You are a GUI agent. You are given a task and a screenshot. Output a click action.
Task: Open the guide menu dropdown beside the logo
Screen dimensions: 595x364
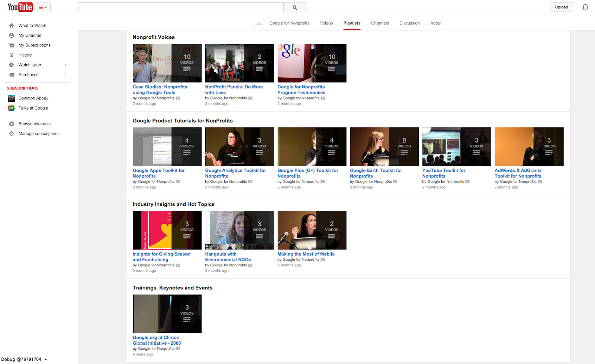coord(42,7)
